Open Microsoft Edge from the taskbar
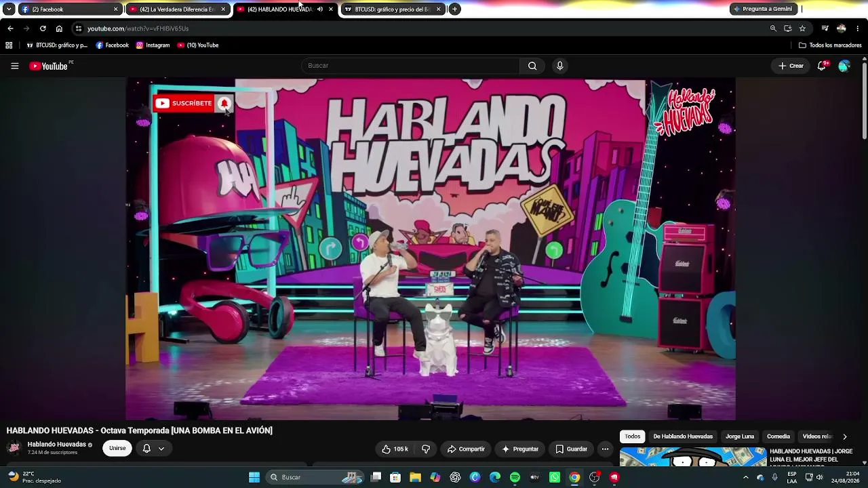 coord(495,477)
